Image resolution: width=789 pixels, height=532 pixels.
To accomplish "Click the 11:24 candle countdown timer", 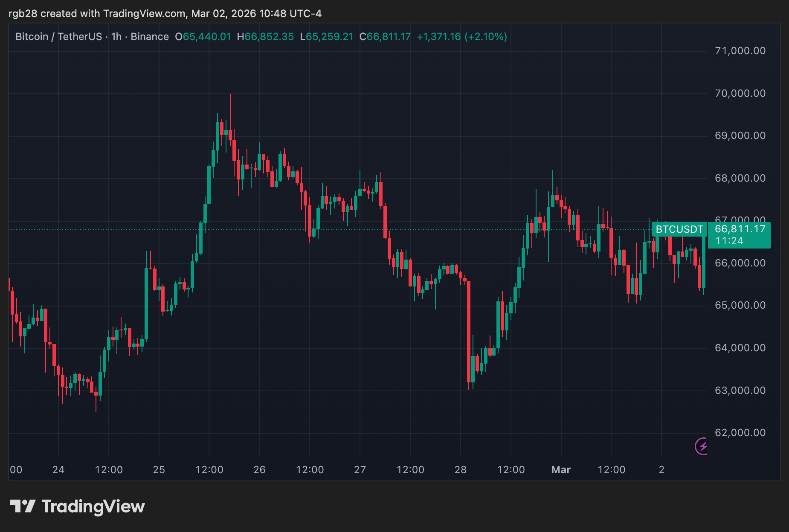I will pos(729,241).
